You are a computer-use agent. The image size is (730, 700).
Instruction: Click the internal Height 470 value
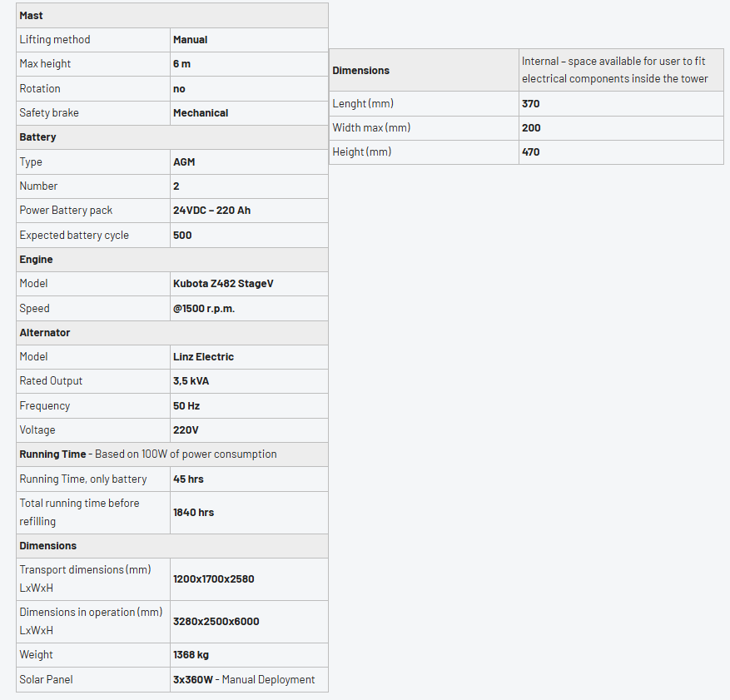[x=531, y=152]
